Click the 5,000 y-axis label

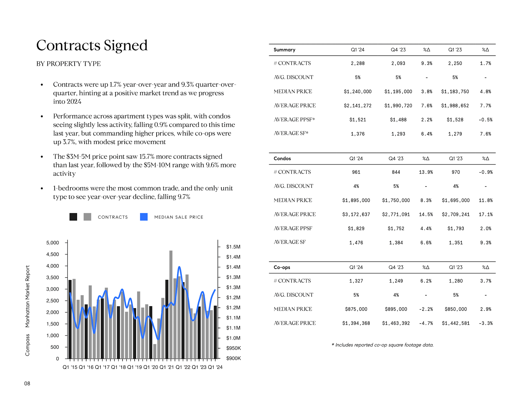click(53, 243)
